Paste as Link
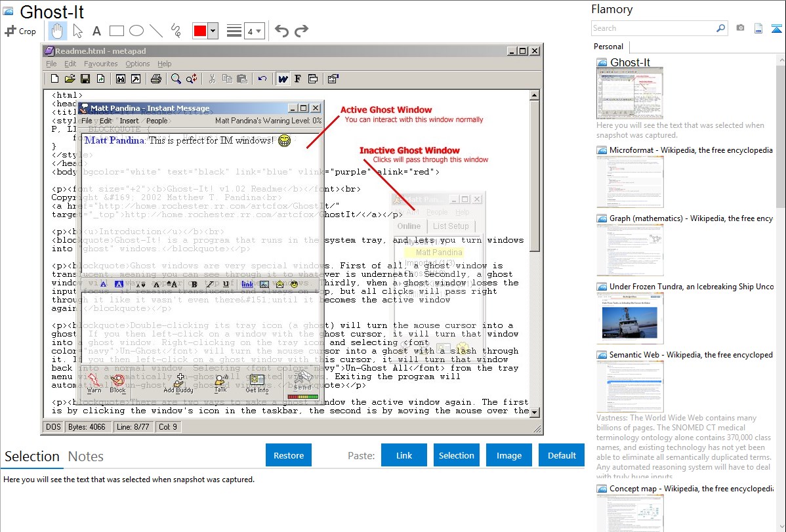The width and height of the screenshot is (786, 532). click(404, 455)
